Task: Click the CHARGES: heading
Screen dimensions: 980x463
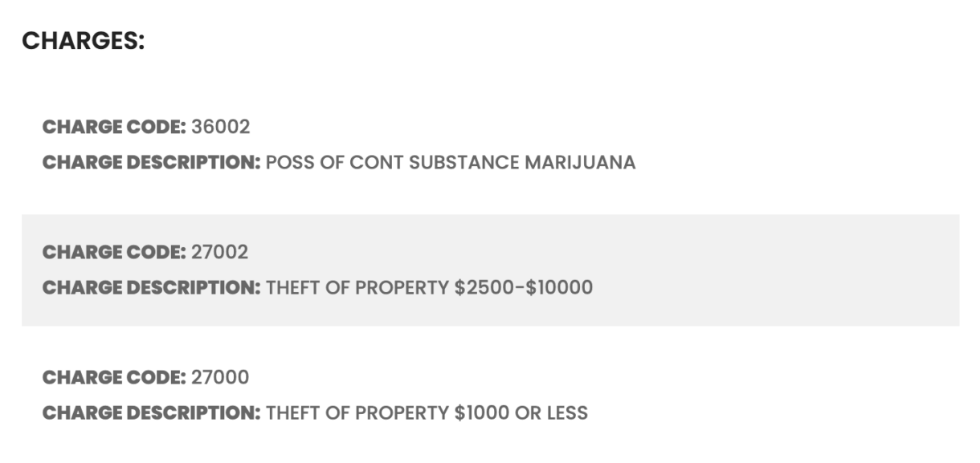Action: pyautogui.click(x=83, y=41)
